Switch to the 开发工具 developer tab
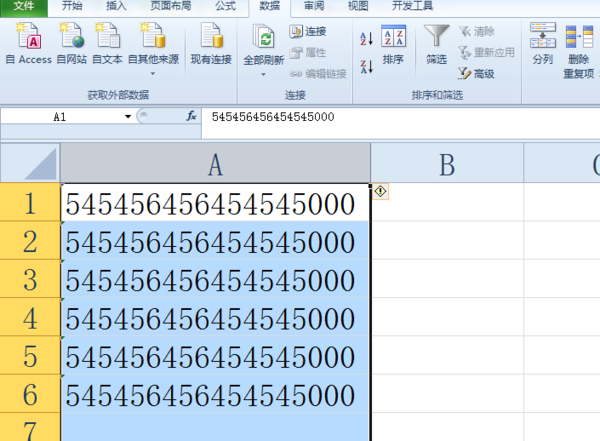Viewport: 600px width, 441px height. 412,6
